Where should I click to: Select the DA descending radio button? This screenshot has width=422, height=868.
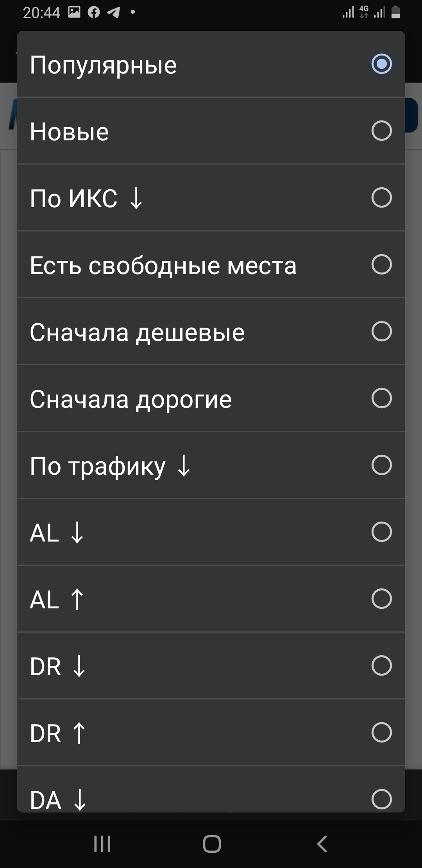pos(381,799)
